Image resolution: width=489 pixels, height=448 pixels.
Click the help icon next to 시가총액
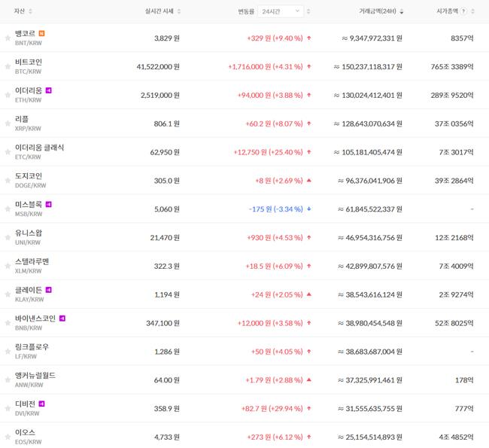point(463,11)
